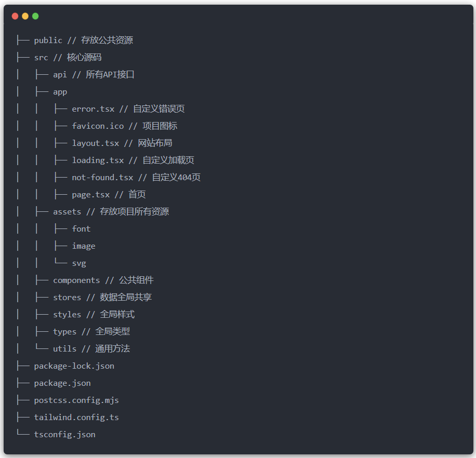Select the assets folder entry
The image size is (476, 458).
point(67,212)
